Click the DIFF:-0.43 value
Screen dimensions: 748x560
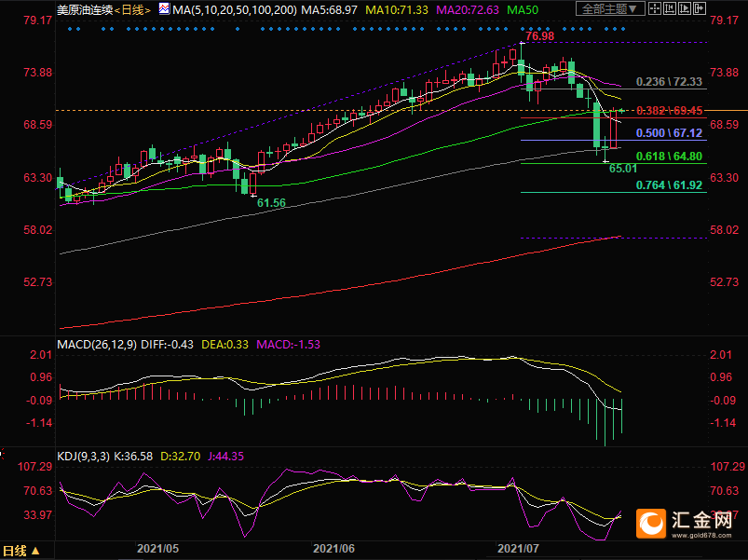click(x=168, y=345)
